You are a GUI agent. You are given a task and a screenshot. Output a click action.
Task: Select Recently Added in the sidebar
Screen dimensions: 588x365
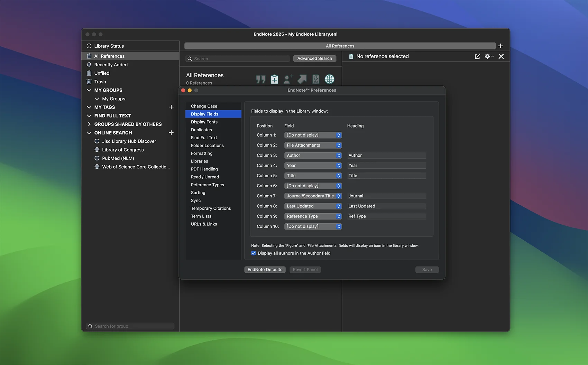point(130,65)
